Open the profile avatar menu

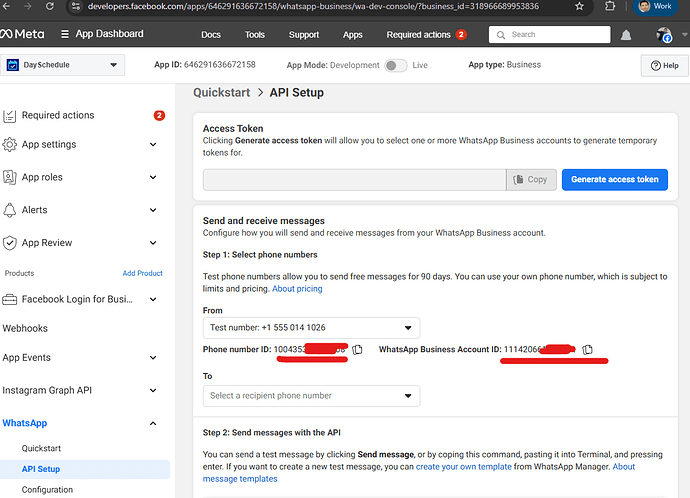click(664, 35)
